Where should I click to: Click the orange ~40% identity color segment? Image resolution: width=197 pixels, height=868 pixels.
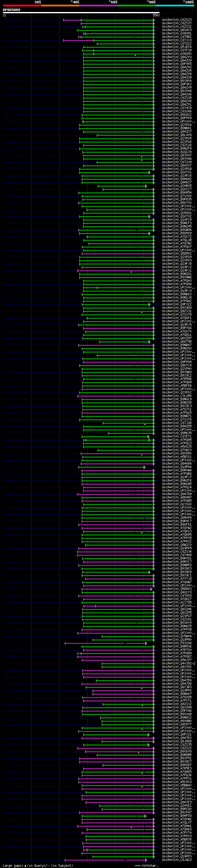[x=60, y=6]
